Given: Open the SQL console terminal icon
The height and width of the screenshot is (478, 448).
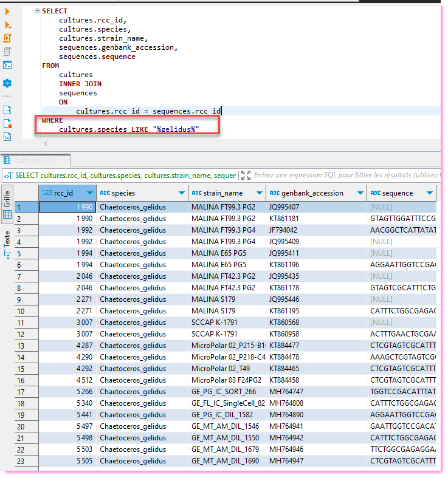Looking at the screenshot, I should tap(8, 65).
